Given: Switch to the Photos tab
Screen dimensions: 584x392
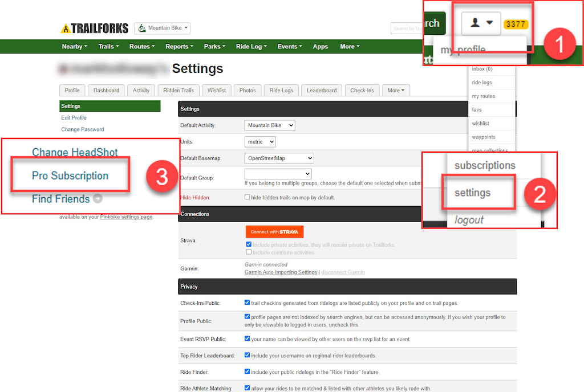Looking at the screenshot, I should click(x=248, y=91).
